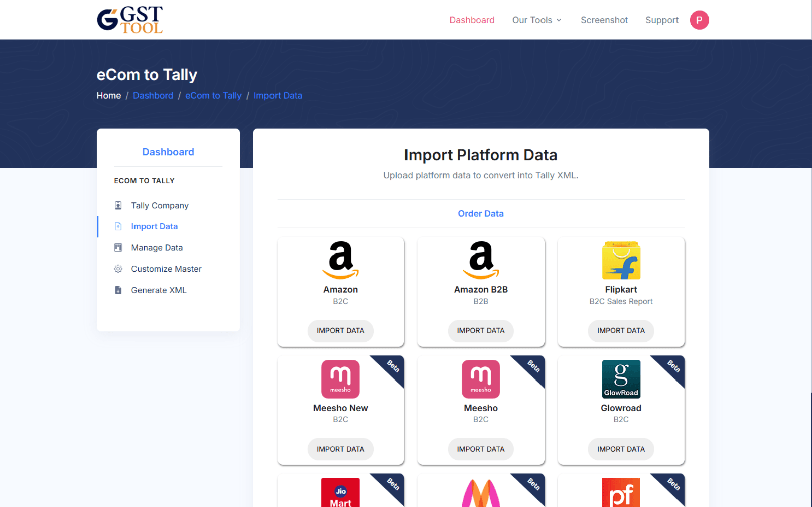
Task: Click the GlowRoad logo
Action: pyautogui.click(x=621, y=379)
